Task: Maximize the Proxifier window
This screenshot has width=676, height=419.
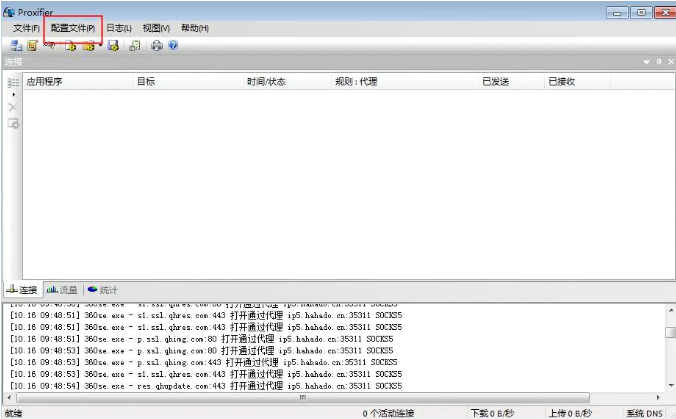Action: click(641, 13)
